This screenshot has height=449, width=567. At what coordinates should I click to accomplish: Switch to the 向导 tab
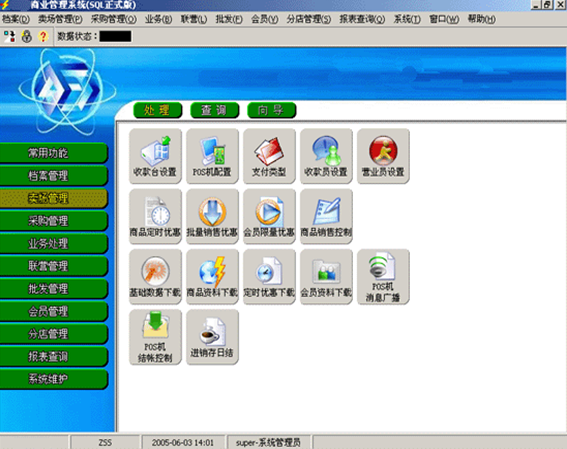coord(272,110)
